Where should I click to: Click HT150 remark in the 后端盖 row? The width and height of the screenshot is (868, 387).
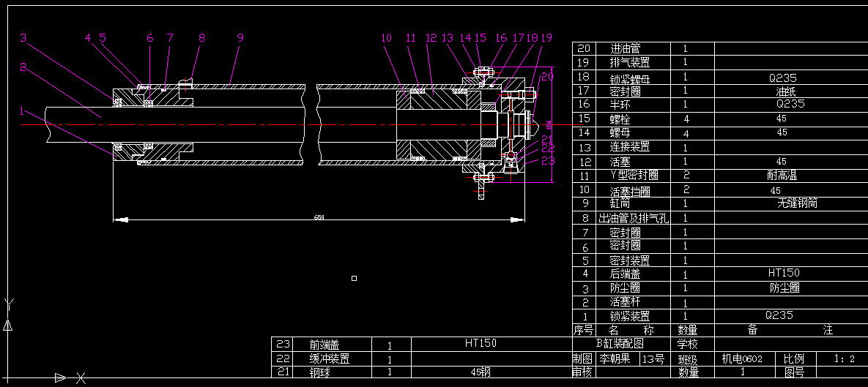coord(784,273)
